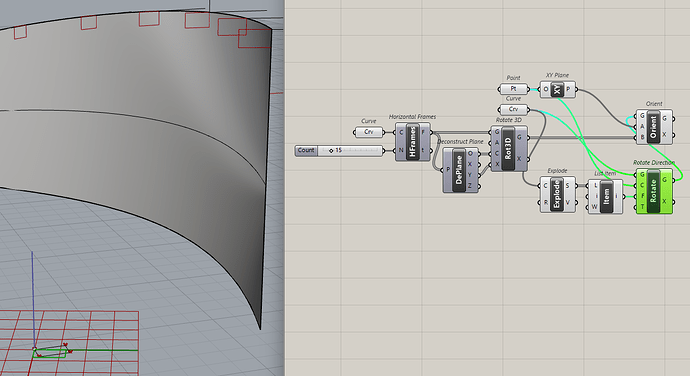Click the Count slider handle

coord(331,151)
